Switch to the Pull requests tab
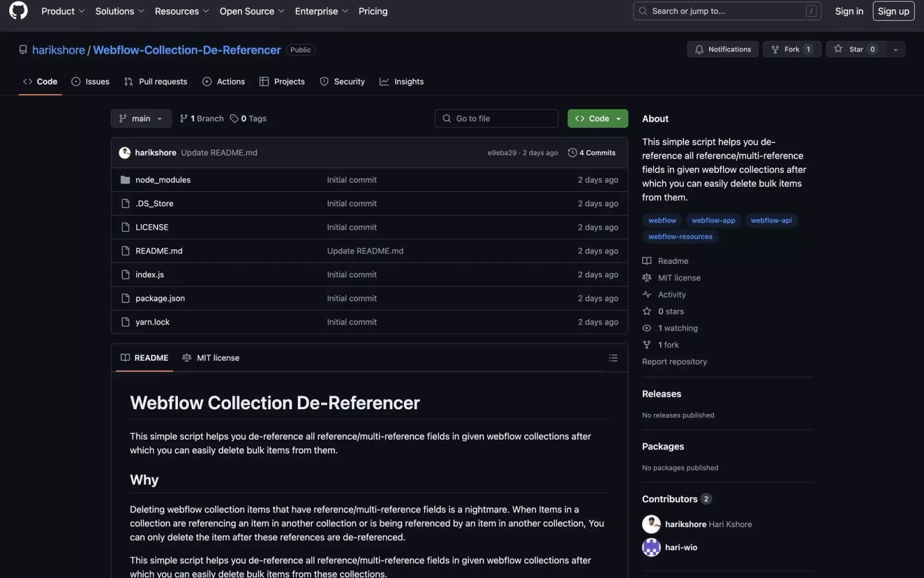This screenshot has width=924, height=578. 156,81
